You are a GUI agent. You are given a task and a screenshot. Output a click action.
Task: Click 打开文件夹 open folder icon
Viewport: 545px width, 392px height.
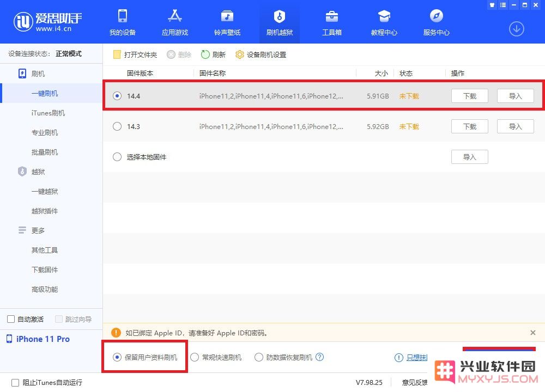(117, 54)
